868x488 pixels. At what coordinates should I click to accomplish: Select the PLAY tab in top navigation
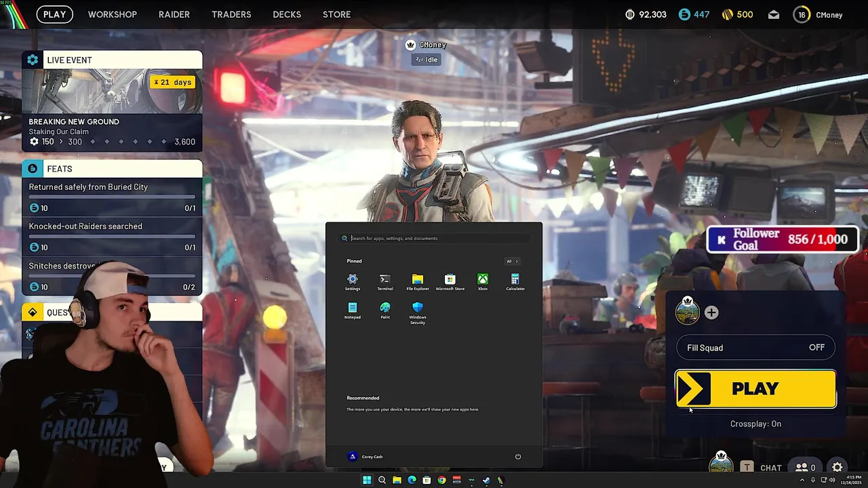pos(55,14)
